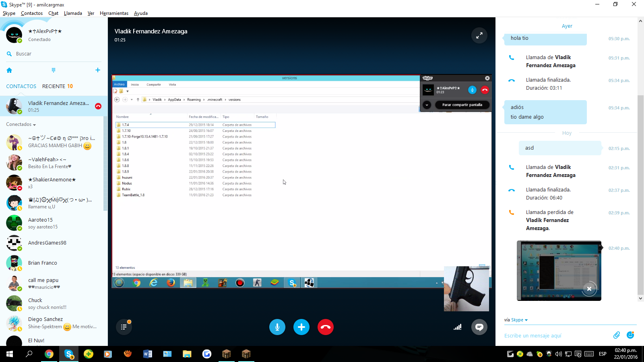644x362 pixels.
Task: Collapse the mini call window with chevron button
Action: tap(427, 105)
